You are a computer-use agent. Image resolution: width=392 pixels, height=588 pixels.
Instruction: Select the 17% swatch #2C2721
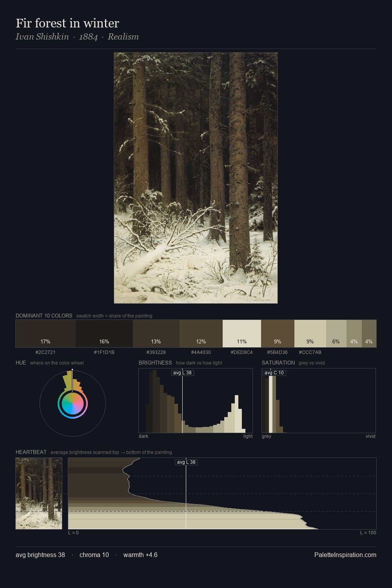point(45,334)
